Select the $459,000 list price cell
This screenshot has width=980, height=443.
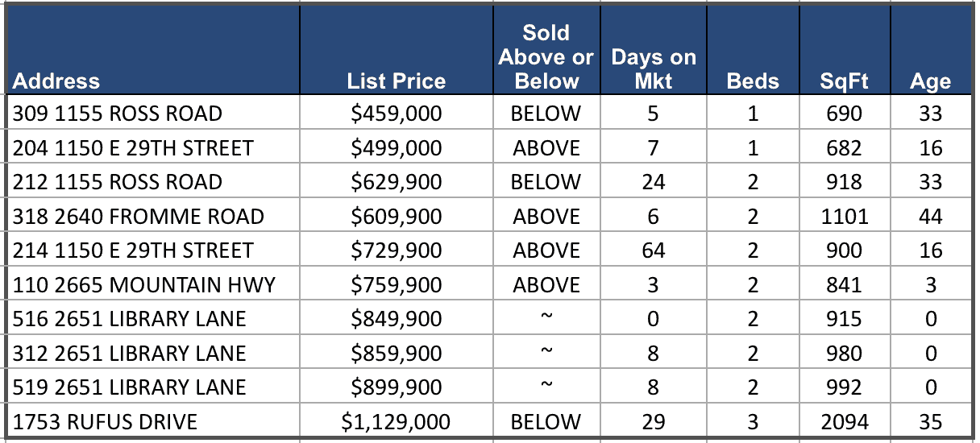click(x=396, y=114)
